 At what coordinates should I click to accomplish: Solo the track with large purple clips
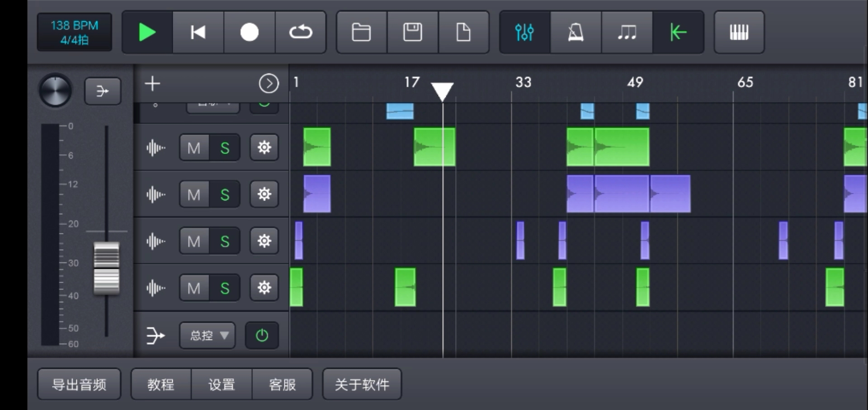click(x=225, y=195)
